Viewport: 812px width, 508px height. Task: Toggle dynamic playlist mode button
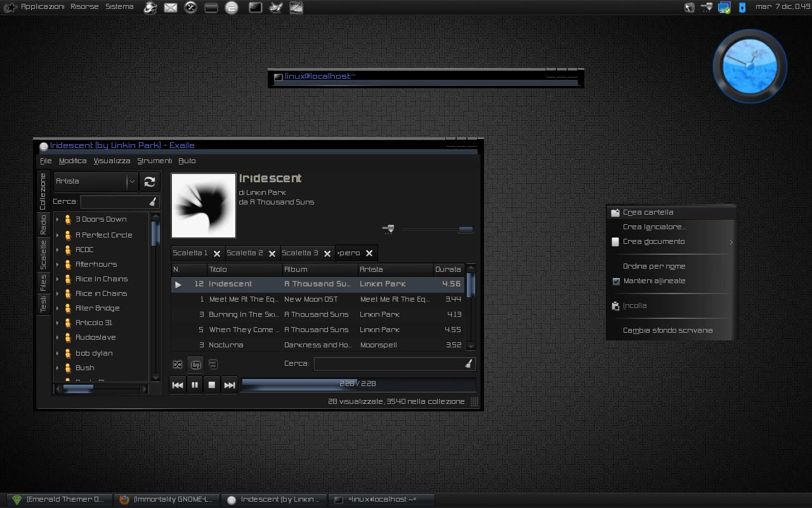[x=213, y=364]
